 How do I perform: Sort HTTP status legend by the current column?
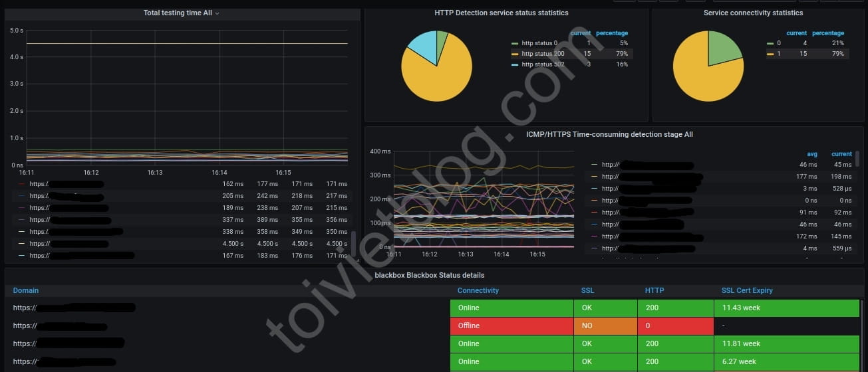(581, 33)
